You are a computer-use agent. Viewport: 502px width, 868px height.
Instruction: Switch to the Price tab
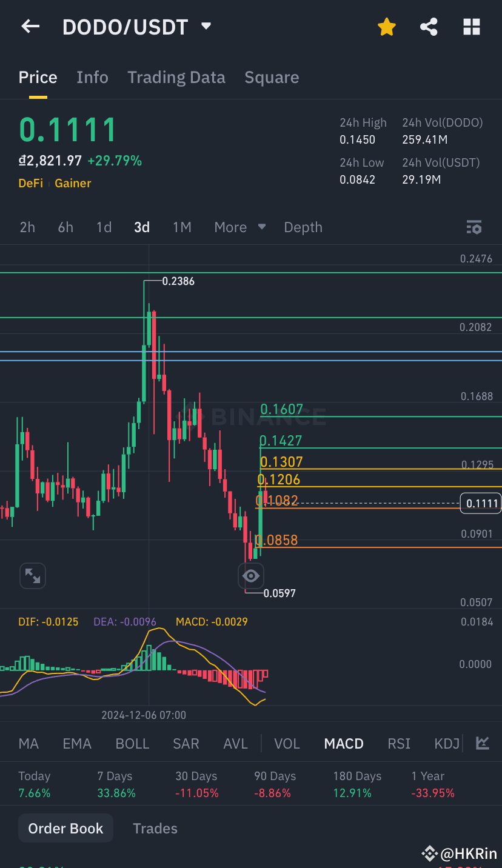coord(38,78)
